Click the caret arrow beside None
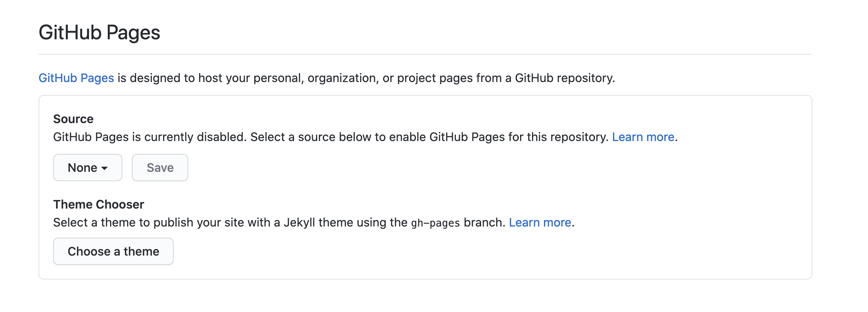The width and height of the screenshot is (868, 312). click(x=104, y=168)
